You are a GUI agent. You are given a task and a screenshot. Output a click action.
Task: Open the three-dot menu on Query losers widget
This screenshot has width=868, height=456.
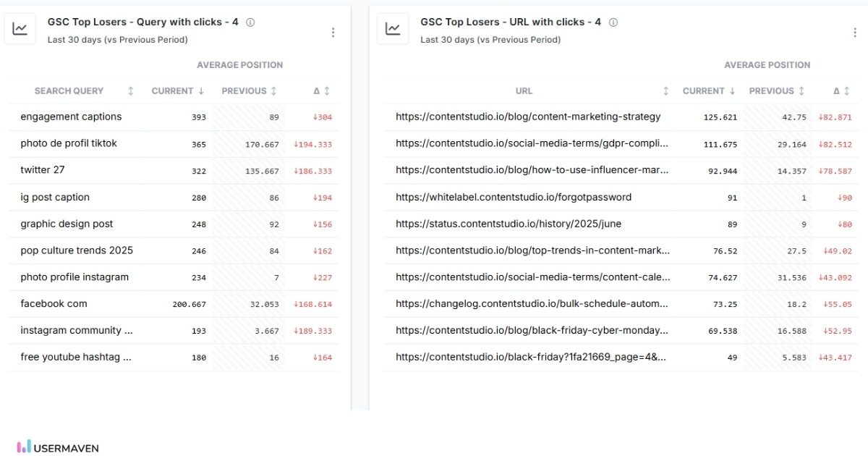(x=333, y=32)
